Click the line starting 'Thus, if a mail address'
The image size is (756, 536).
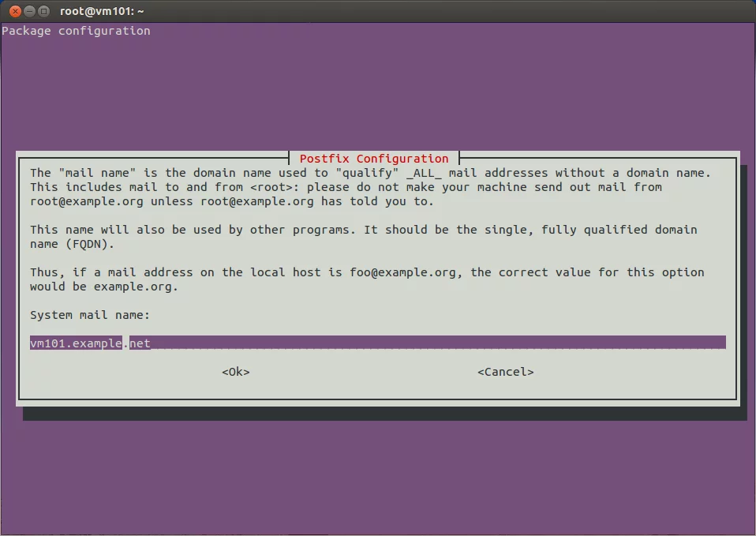coord(367,272)
